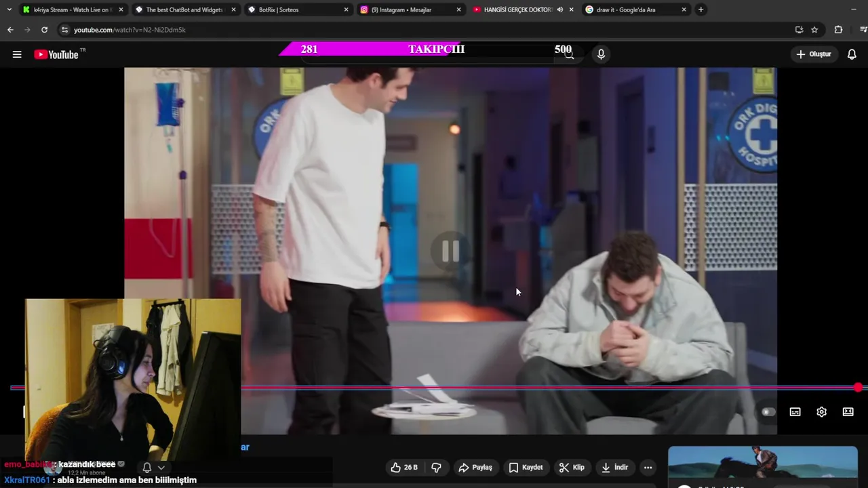This screenshot has width=868, height=488.
Task: Switch to the k4riya Stream tab
Action: pyautogui.click(x=73, y=9)
